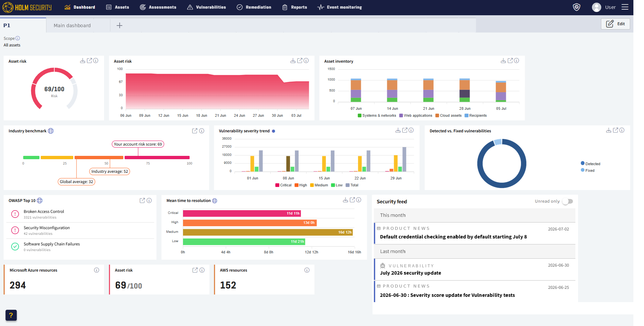Click the Medium 16d 12h resolution bar
The width and height of the screenshot is (644, 326).
[268, 232]
